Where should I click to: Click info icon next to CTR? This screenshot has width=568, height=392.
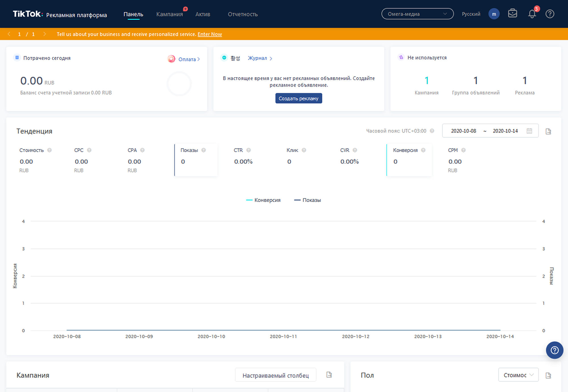point(248,150)
